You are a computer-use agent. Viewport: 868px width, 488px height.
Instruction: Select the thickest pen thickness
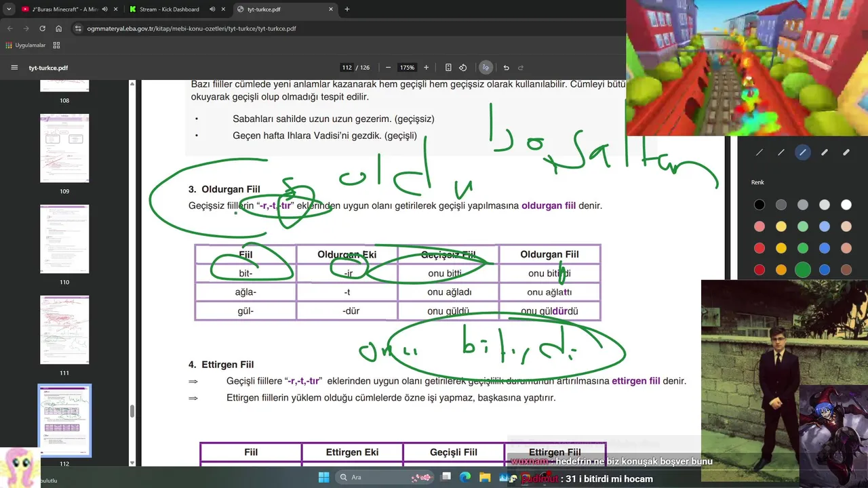pyautogui.click(x=846, y=152)
